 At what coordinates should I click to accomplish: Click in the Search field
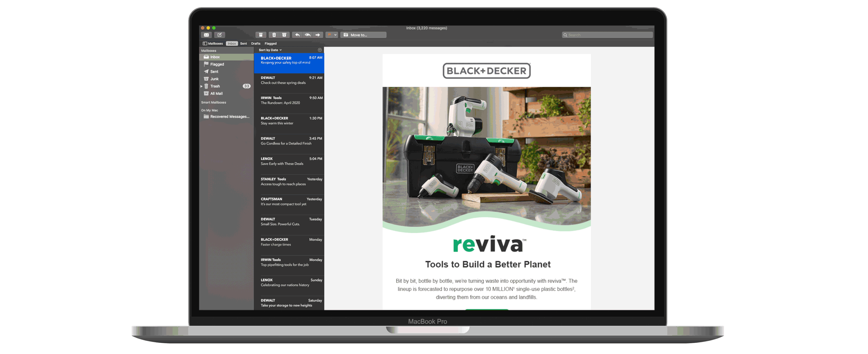coord(607,35)
